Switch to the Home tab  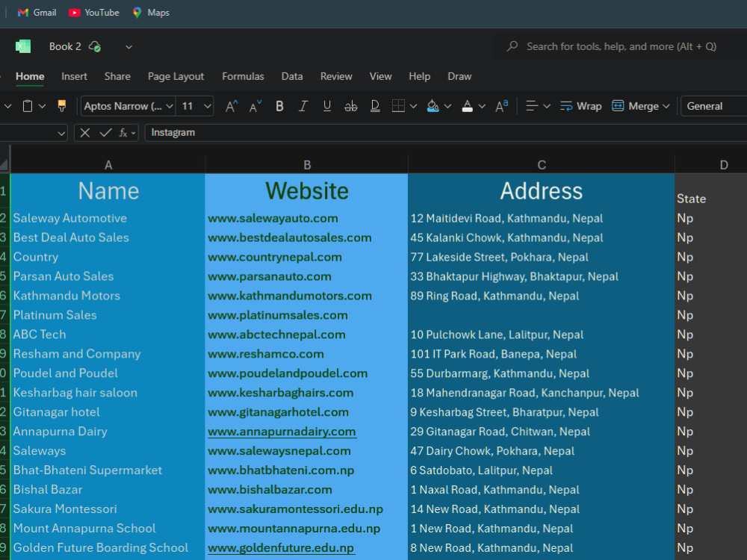(x=30, y=76)
